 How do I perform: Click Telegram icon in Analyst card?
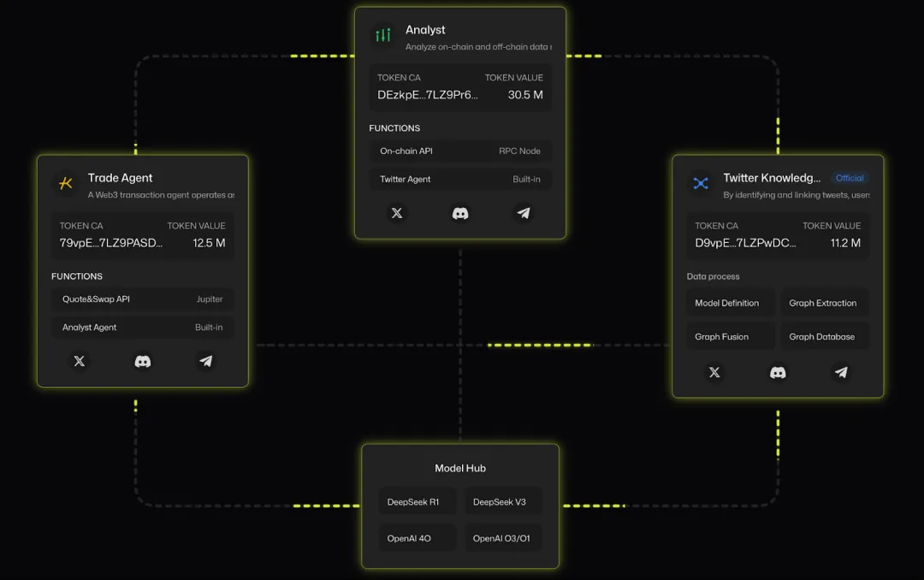(524, 213)
